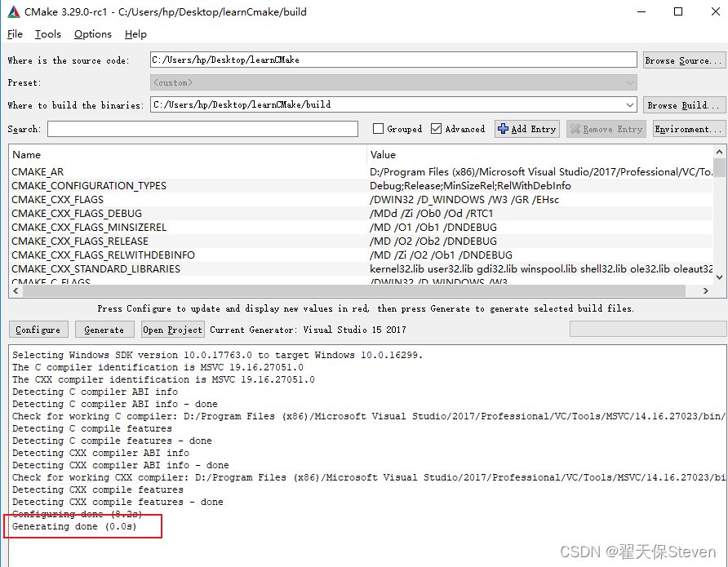Click value /MDd /Zi /Ob0 /Od /RTC1

coord(431,214)
